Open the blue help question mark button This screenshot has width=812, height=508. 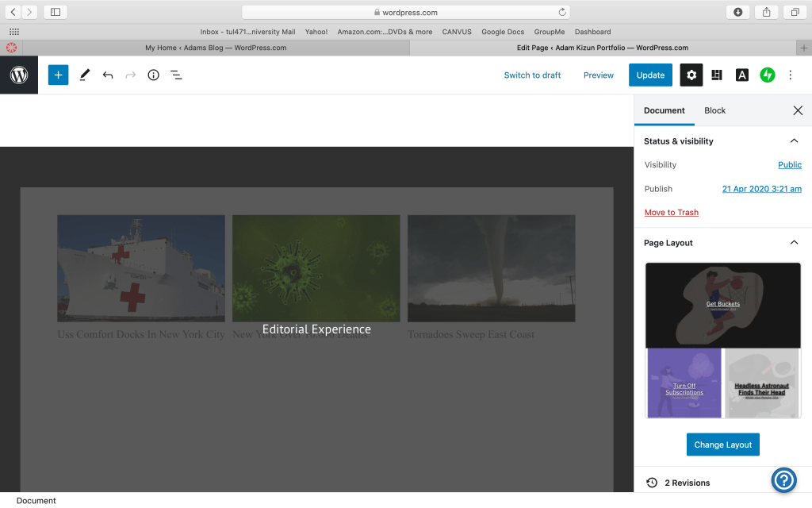point(783,479)
